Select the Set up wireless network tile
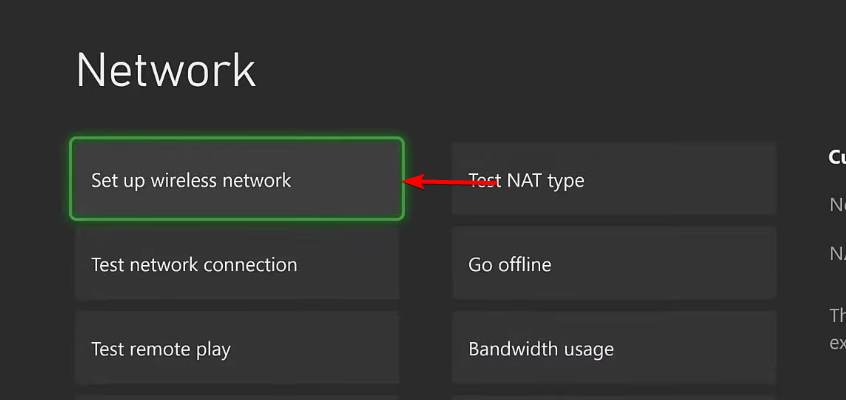The height and width of the screenshot is (400, 846). click(237, 179)
